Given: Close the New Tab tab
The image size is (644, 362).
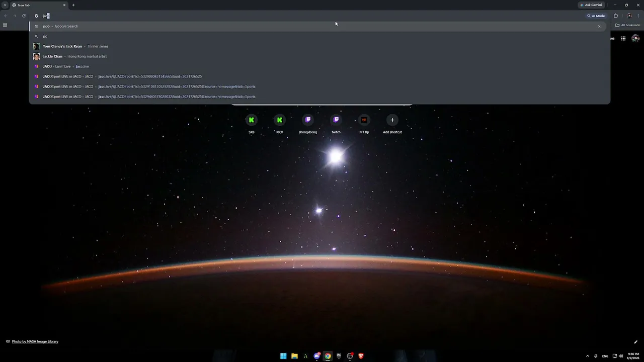Looking at the screenshot, I should (x=64, y=5).
